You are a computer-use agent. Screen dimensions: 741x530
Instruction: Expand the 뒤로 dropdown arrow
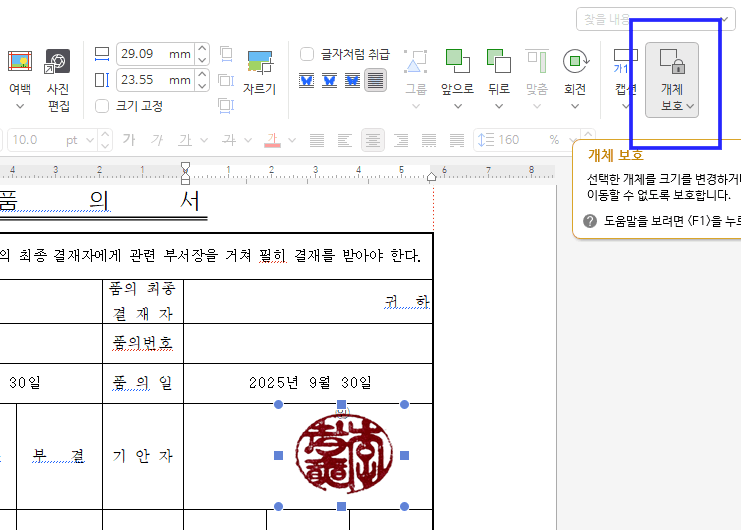[499, 107]
